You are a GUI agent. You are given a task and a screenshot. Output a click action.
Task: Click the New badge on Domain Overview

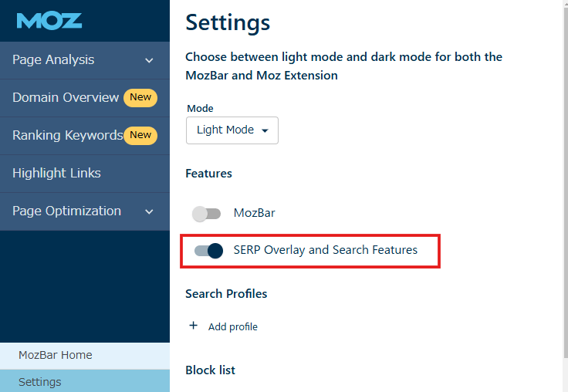point(140,97)
